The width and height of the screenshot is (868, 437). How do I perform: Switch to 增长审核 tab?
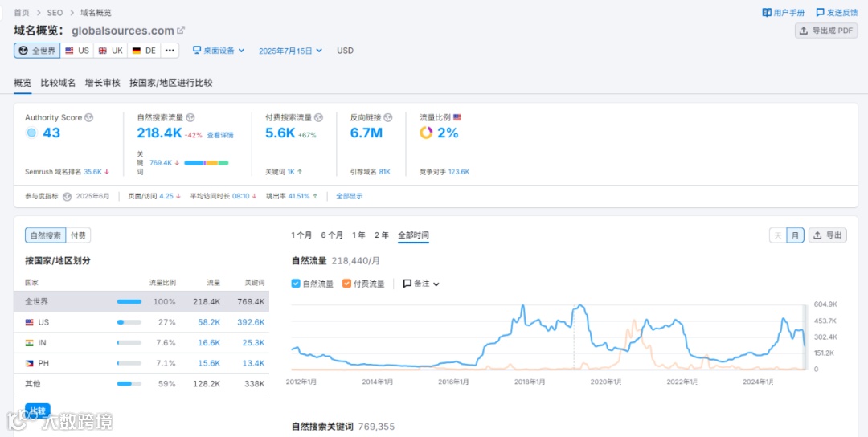click(102, 83)
